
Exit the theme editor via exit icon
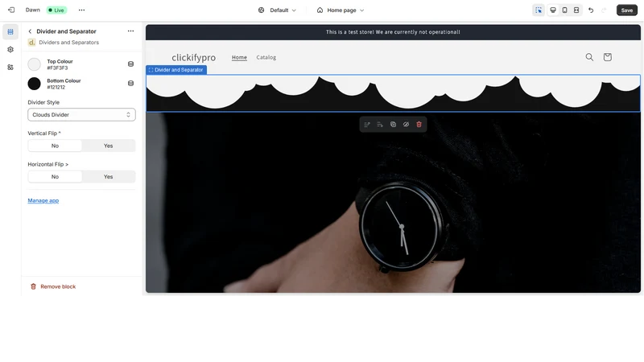(x=11, y=10)
